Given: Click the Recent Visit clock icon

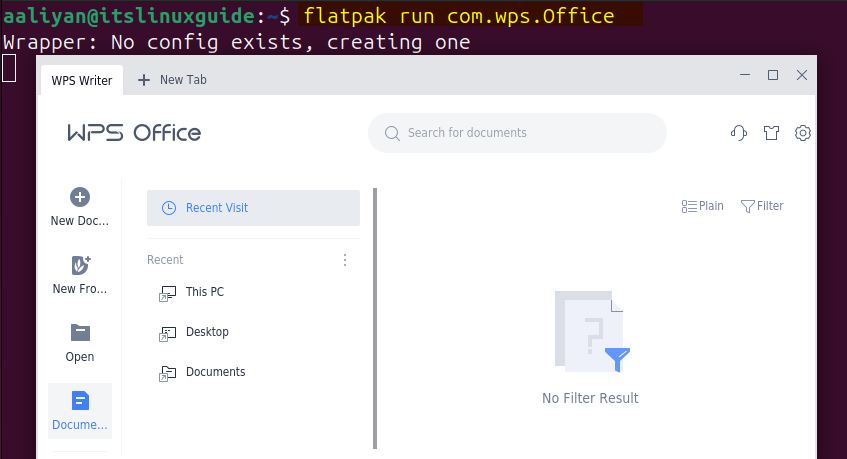Looking at the screenshot, I should tap(169, 208).
